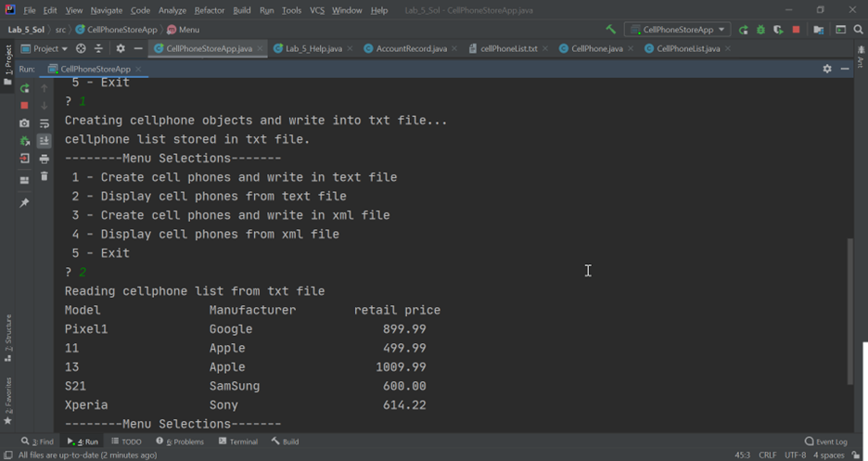Screen dimensions: 868x461
Task: Switch to AccountRecord.java tab
Action: point(412,49)
